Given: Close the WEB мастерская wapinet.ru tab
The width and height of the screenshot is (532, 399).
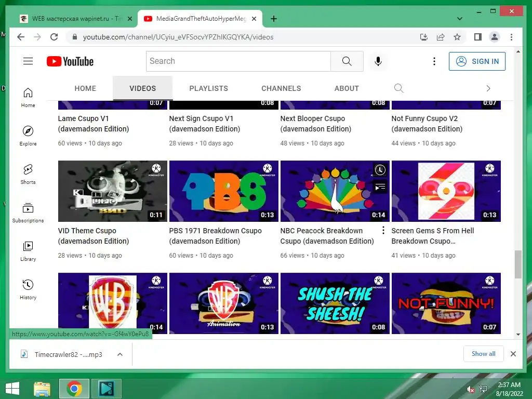Looking at the screenshot, I should click(x=129, y=19).
